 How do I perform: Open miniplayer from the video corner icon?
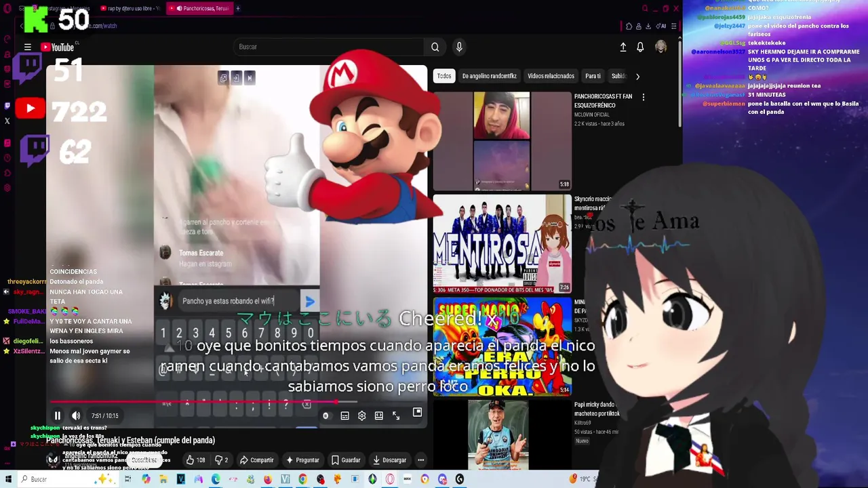point(417,412)
